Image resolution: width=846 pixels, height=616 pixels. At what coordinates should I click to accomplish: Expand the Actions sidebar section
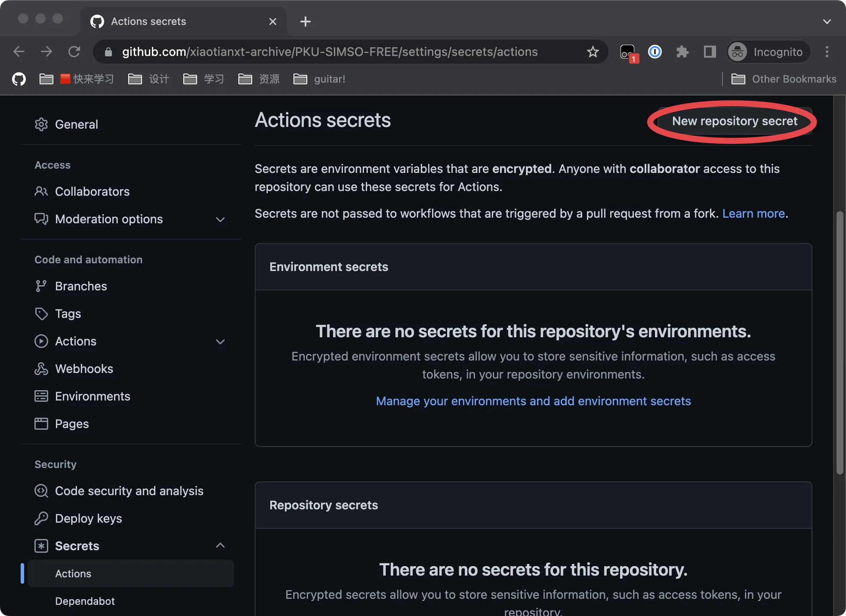(220, 341)
